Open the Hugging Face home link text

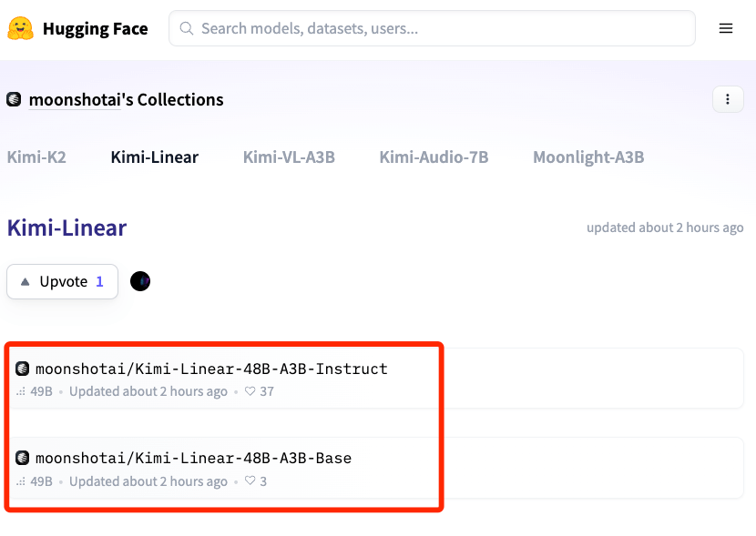click(x=95, y=29)
